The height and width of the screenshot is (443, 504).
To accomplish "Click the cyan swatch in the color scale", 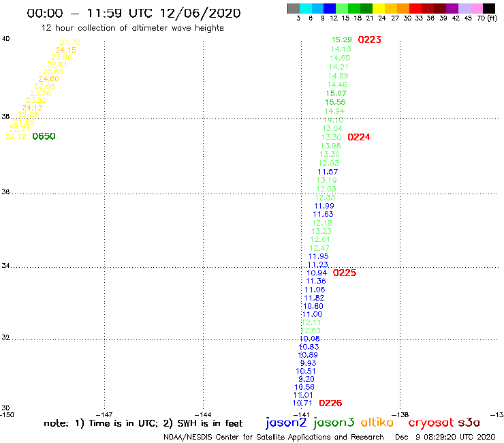I will (306, 8).
